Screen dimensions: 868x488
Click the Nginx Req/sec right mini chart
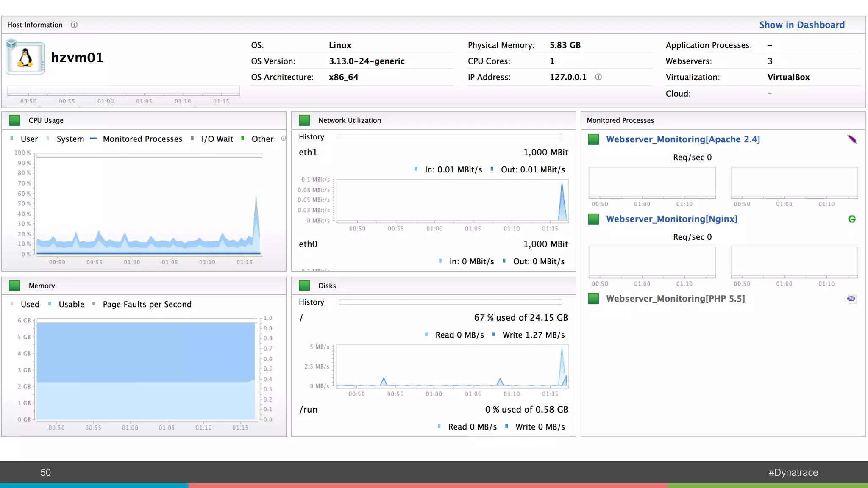pos(794,262)
